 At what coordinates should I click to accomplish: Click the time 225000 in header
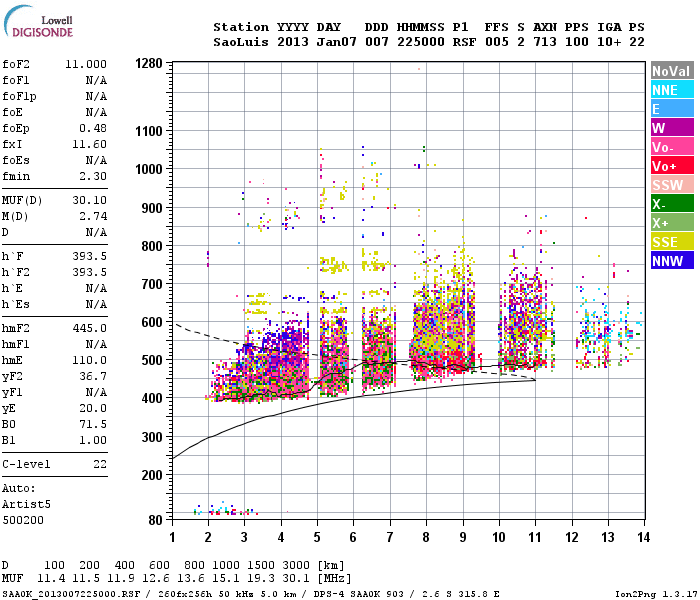pos(421,42)
